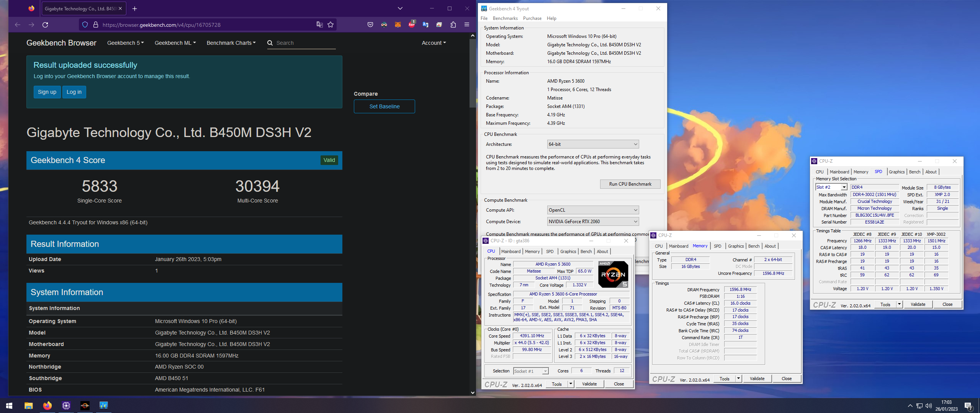The height and width of the screenshot is (413, 980).
Task: Click the network tray icon
Action: click(919, 406)
